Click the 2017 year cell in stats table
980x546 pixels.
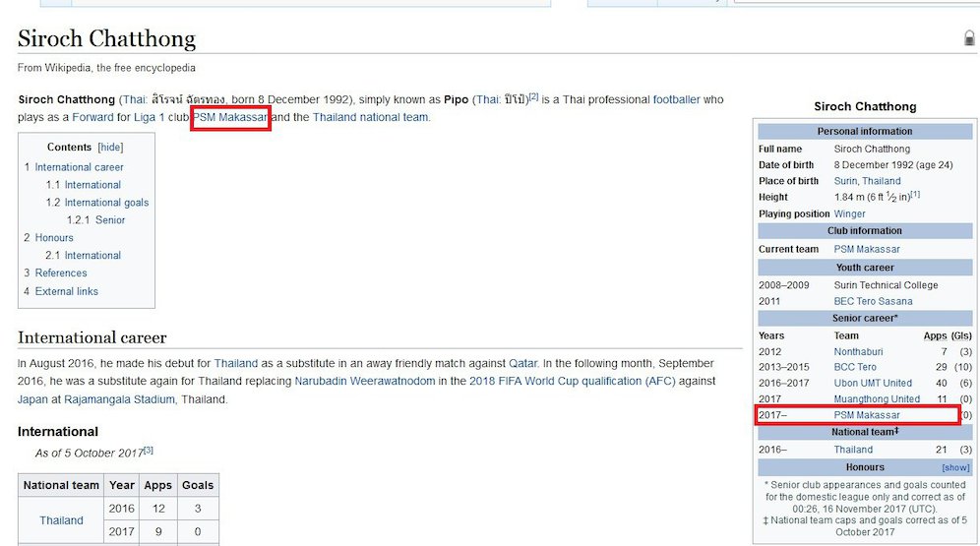click(x=121, y=531)
